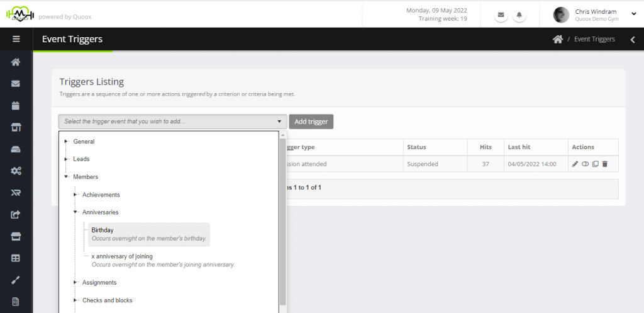Screen dimensions: 644x313
Task: Expand the Leads tree node
Action: (65, 159)
